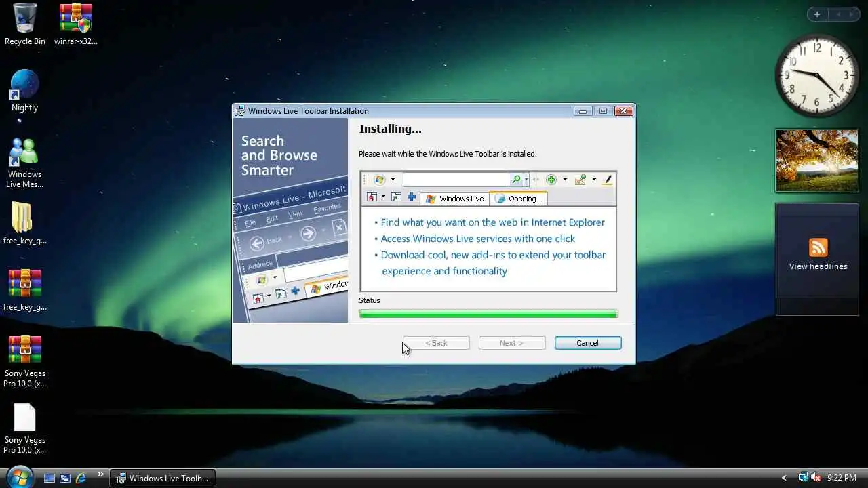Click Show Desktop in Quick Launch
Image resolution: width=868 pixels, height=488 pixels.
point(50,478)
